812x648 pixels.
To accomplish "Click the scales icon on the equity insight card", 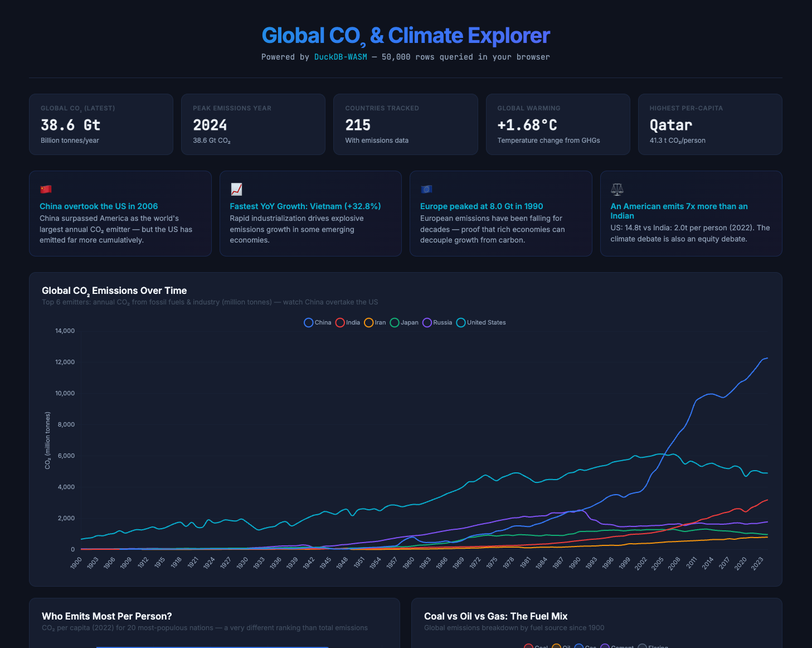I will pyautogui.click(x=616, y=190).
